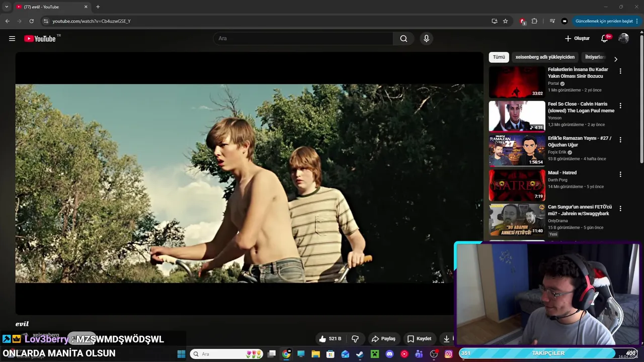Open options for Maul - Hatred video
Viewport: 644px width, 362px height.
pyautogui.click(x=620, y=174)
